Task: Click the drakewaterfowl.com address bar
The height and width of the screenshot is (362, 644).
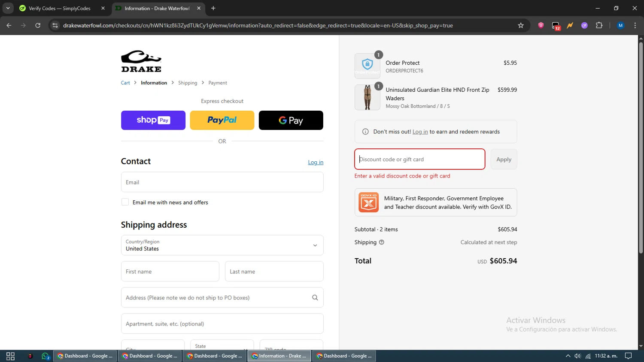Action: [x=258, y=25]
